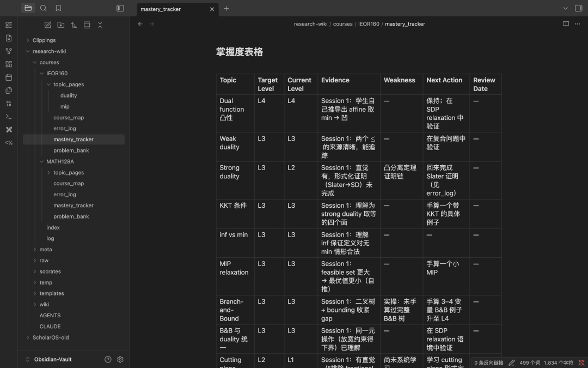Open the quick switcher file-search ribbon icon
This screenshot has width=588, height=368.
tap(9, 38)
